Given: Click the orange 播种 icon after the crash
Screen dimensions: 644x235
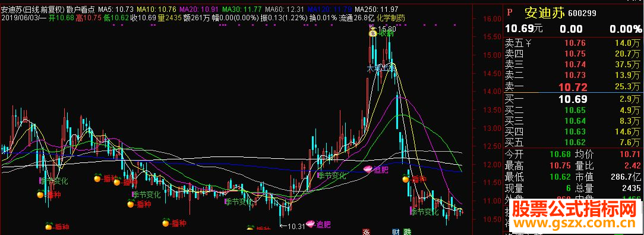Looking at the screenshot, I should point(405,179).
